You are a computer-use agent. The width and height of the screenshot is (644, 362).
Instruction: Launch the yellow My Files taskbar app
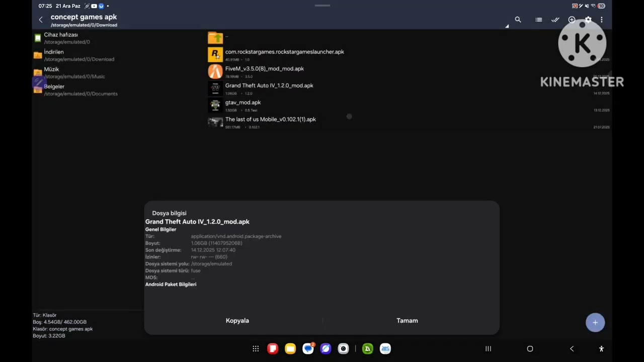tap(290, 348)
